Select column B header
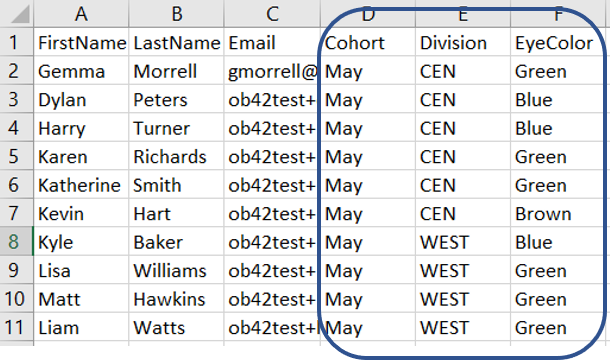This screenshot has height=364, width=610. point(176,14)
